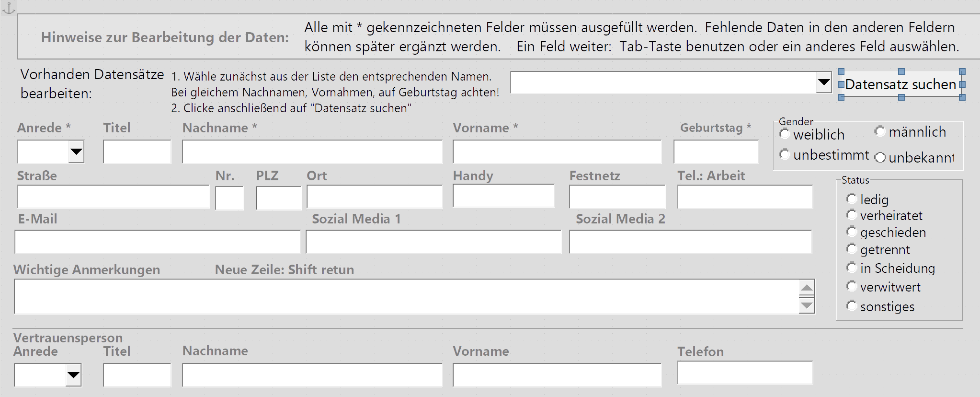Choose the unbekannt gender radio button
Screen dimensions: 980x397
pos(880,157)
